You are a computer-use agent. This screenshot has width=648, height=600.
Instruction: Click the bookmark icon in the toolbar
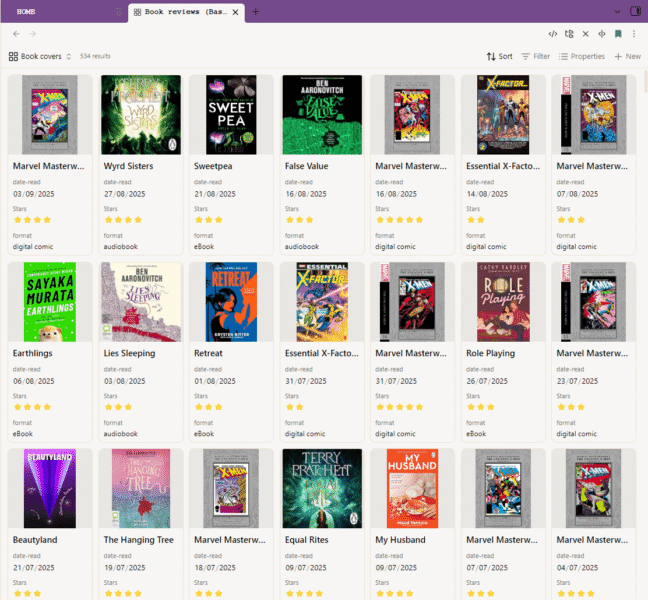click(618, 34)
